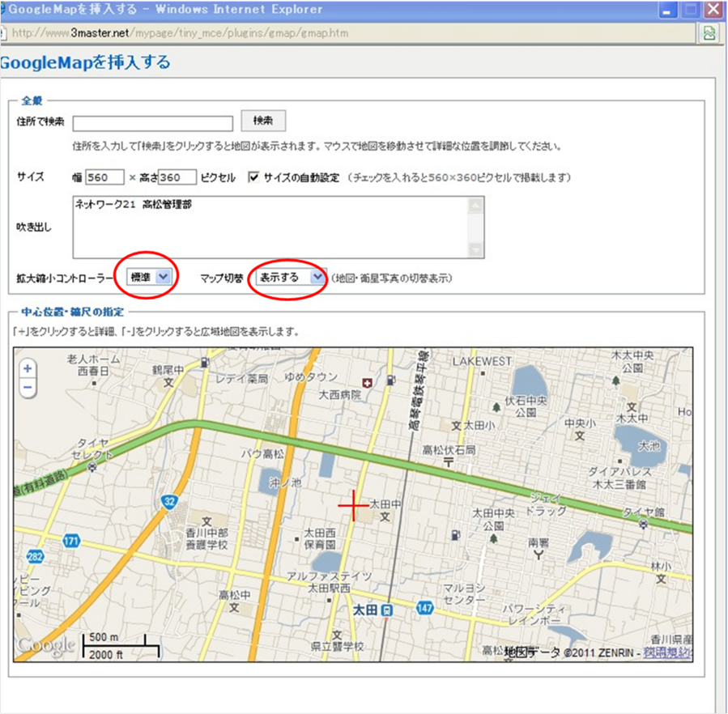Viewport: 728px width, 714px height.
Task: Minimize the Internet Explorer window
Action: pyautogui.click(x=667, y=10)
